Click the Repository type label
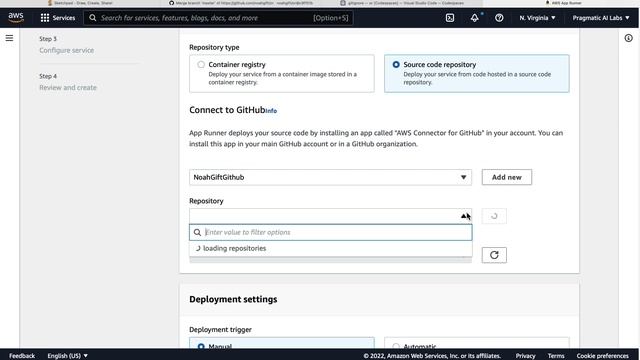This screenshot has width=640, height=360. pos(214,47)
